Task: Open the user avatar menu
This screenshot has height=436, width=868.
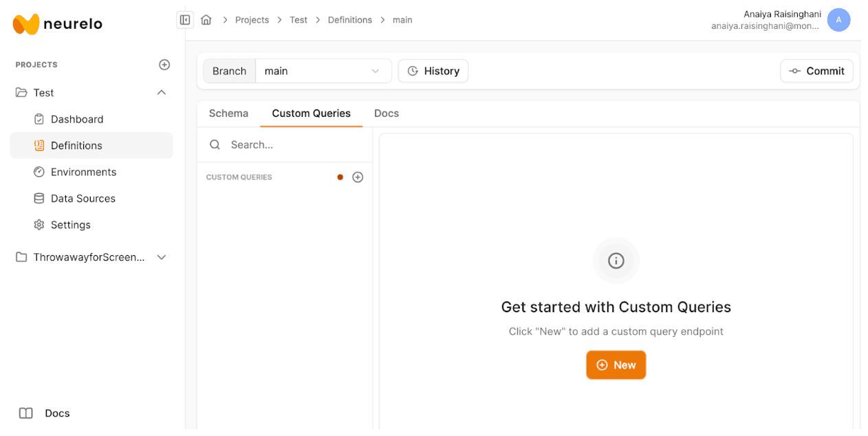Action: tap(838, 20)
